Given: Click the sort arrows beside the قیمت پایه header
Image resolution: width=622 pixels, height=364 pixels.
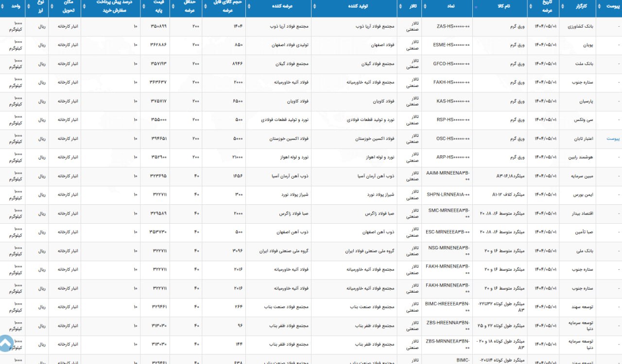Looking at the screenshot, I should point(143,7).
